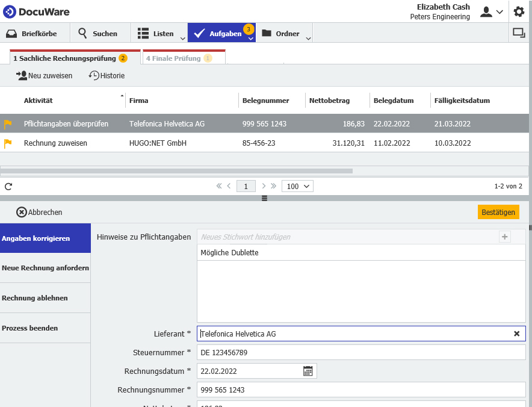Click the Steuernummer input field
Viewport: 532px width, 407px height.
(361, 352)
